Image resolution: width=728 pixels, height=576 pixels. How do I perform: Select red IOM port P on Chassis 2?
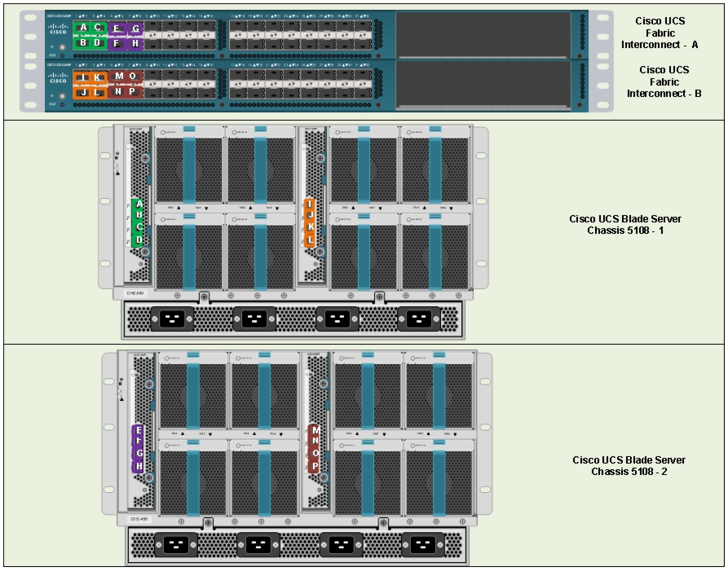(x=315, y=466)
